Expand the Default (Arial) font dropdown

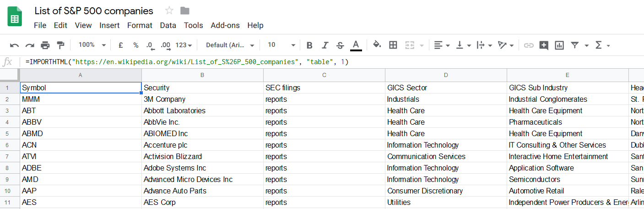(230, 45)
